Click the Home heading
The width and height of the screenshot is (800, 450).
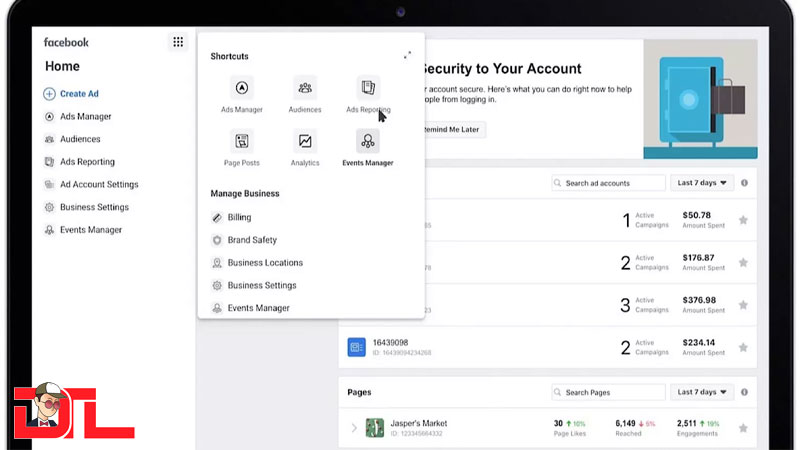pyautogui.click(x=62, y=66)
